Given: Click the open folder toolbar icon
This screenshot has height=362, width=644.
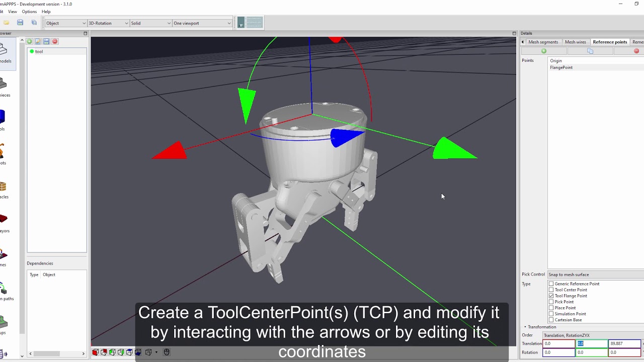Looking at the screenshot, I should point(7,23).
